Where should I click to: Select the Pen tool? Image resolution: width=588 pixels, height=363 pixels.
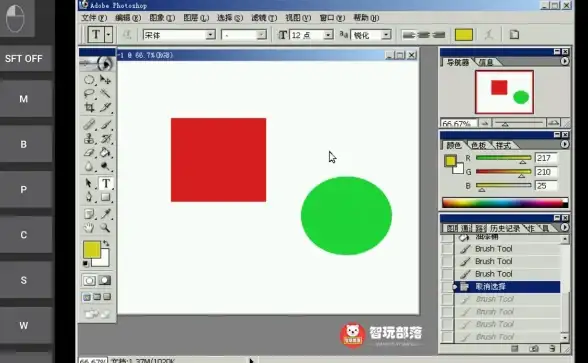[89, 197]
